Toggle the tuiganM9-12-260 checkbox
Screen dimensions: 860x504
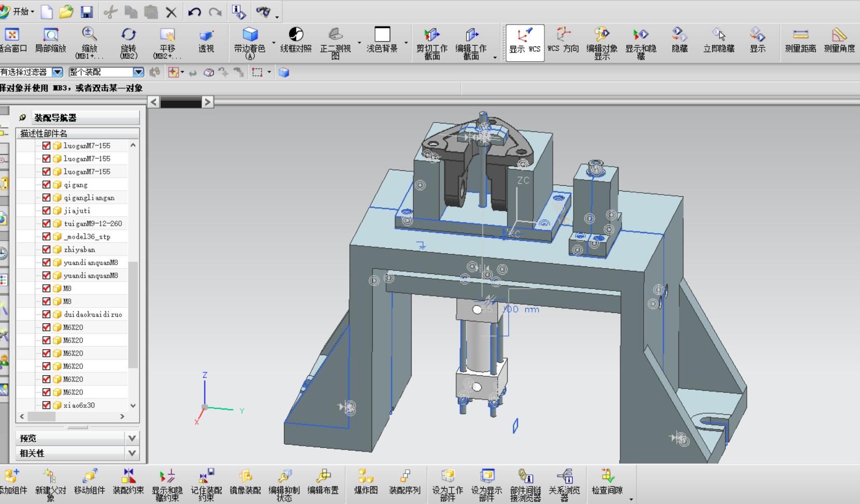[x=46, y=223]
